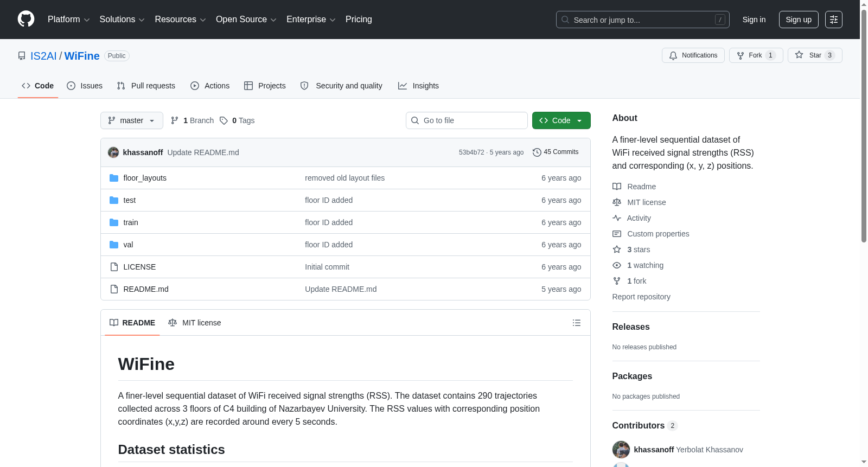Click the Search or jump to field

[643, 20]
